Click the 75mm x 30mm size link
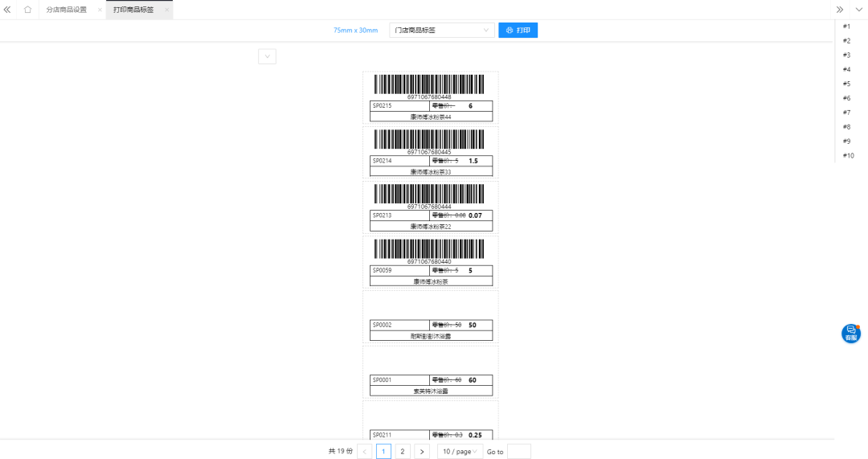868x459 pixels. tap(355, 30)
